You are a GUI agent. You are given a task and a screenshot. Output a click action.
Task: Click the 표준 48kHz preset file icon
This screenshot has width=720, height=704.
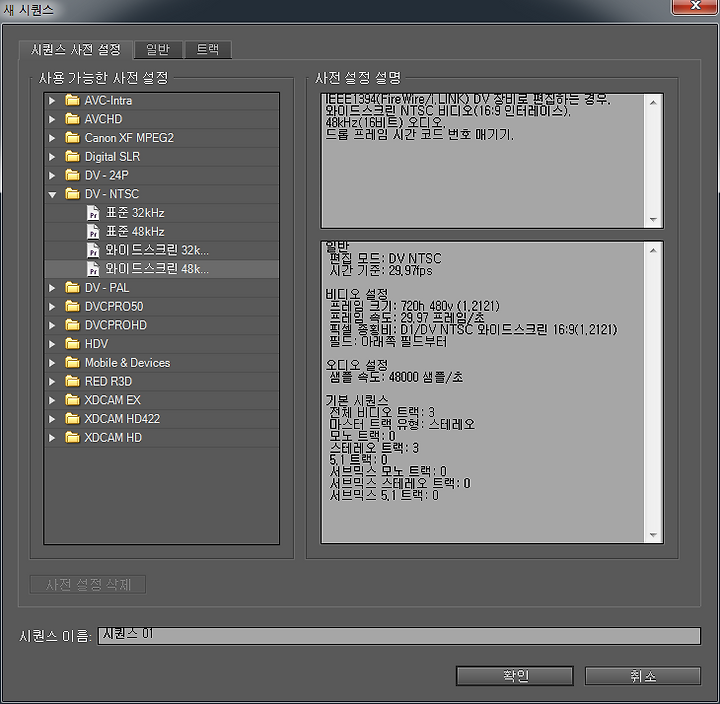[x=93, y=231]
